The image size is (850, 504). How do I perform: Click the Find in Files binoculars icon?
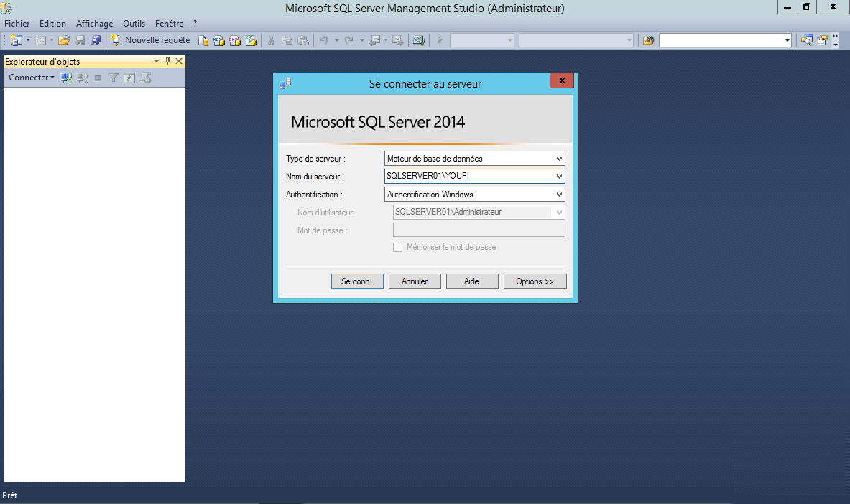[x=648, y=40]
